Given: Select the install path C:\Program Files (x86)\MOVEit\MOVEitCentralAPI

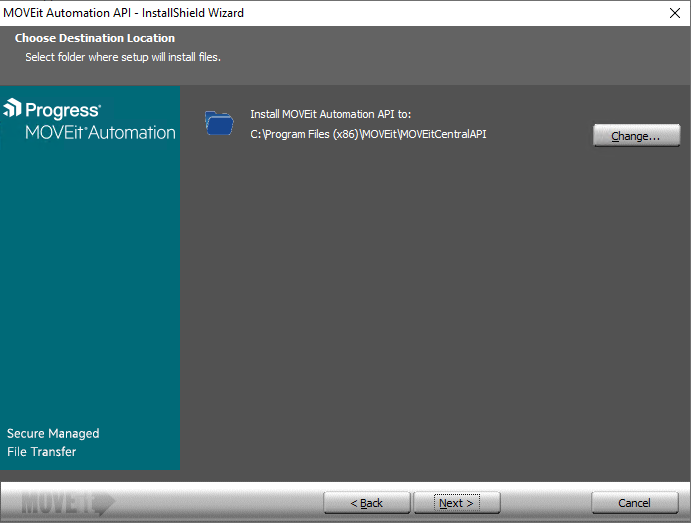Looking at the screenshot, I should point(368,134).
